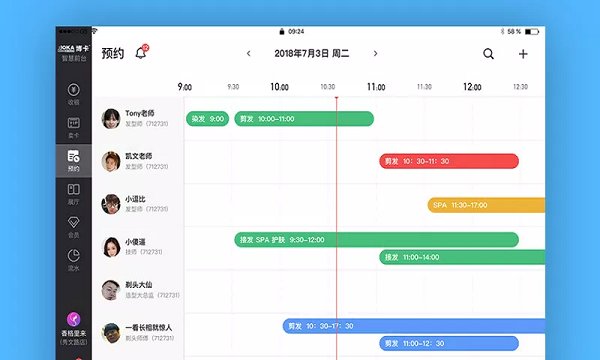This screenshot has height=360, width=600.
Task: Tap the JOIKA 博卡 智慧前台 logo
Action: point(73,53)
